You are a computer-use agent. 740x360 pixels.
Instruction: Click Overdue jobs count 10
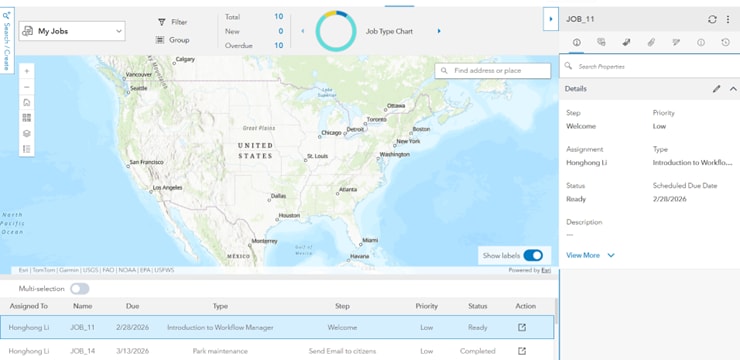coord(278,45)
